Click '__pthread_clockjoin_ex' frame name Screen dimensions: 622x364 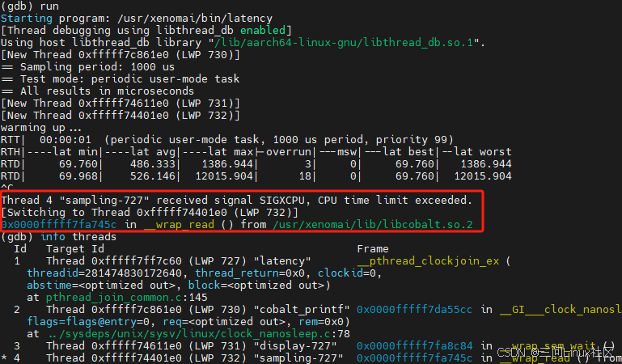point(428,261)
